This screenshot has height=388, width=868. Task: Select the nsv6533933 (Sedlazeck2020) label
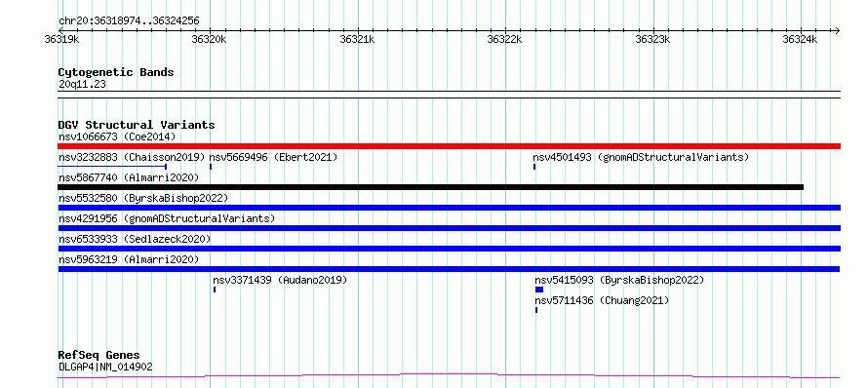pos(135,239)
